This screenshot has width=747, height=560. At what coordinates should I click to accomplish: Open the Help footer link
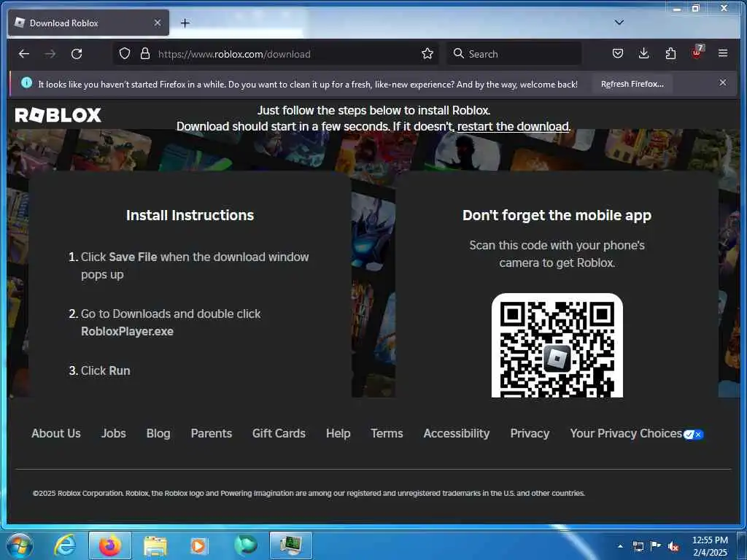[x=338, y=433]
